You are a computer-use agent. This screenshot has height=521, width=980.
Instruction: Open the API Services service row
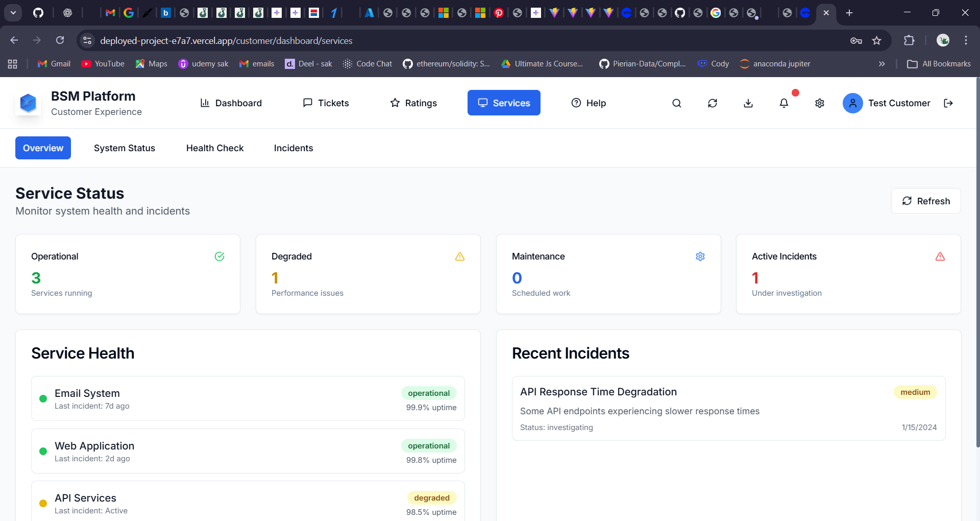click(248, 502)
